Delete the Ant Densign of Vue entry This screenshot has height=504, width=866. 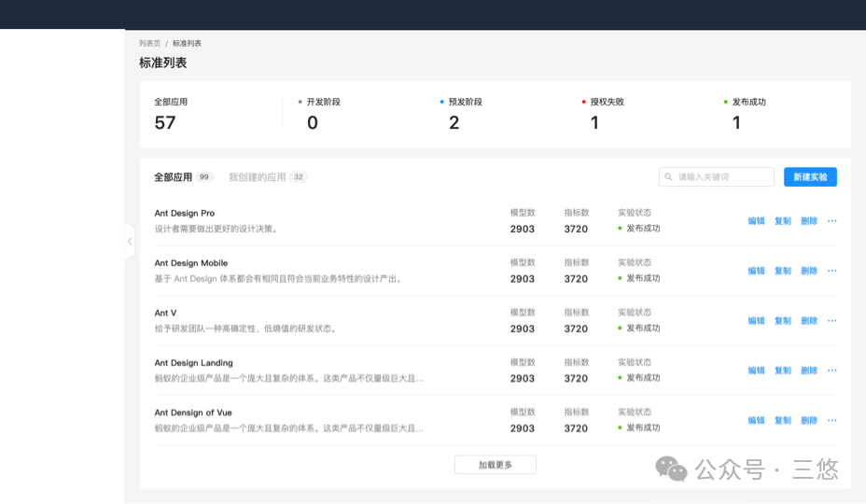[809, 420]
